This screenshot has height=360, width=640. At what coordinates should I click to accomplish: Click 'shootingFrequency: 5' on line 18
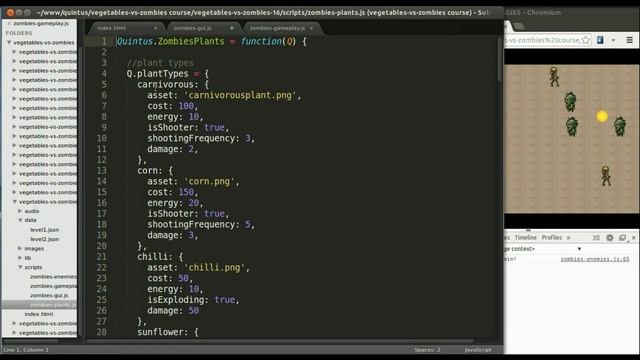point(199,224)
